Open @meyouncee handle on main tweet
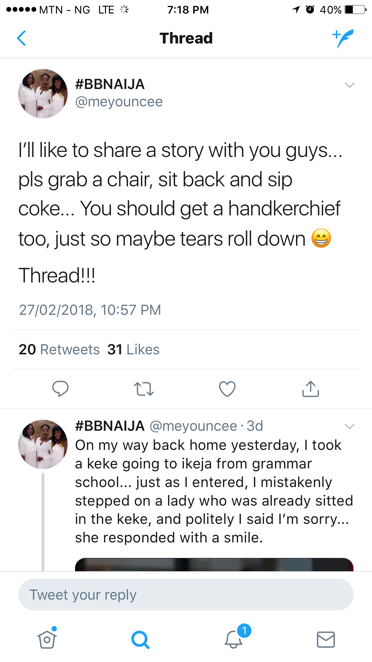 point(119,102)
